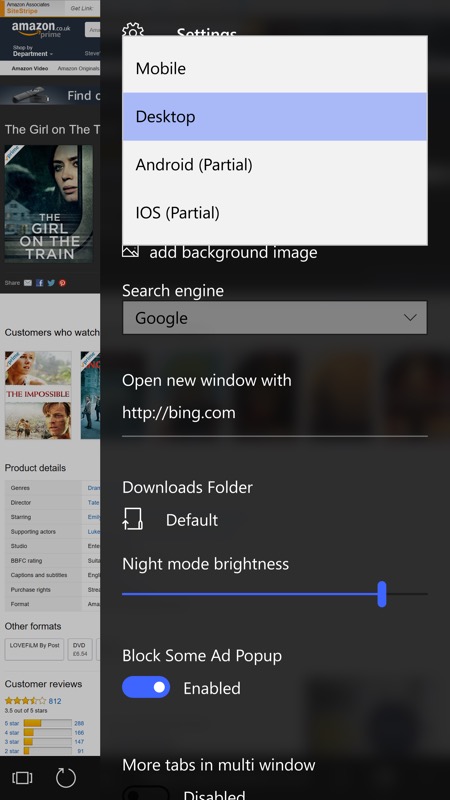Choose the Desktop option
Image resolution: width=450 pixels, height=800 pixels.
tap(274, 116)
